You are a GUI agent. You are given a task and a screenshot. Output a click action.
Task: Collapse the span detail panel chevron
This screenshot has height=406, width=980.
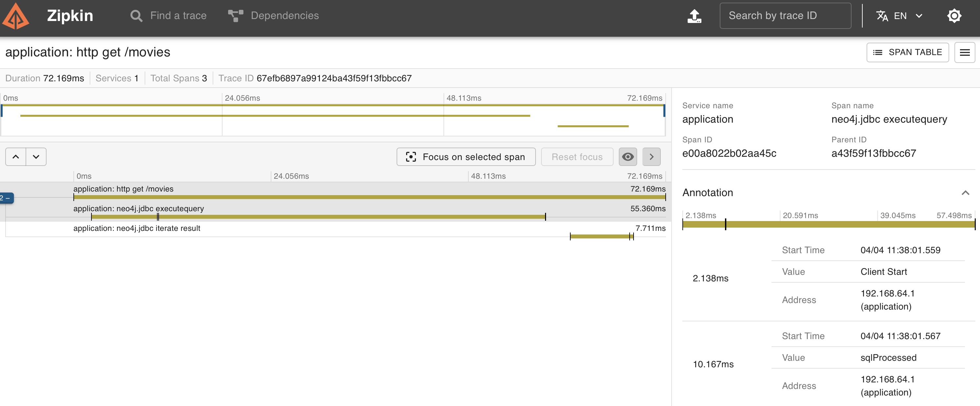[651, 157]
